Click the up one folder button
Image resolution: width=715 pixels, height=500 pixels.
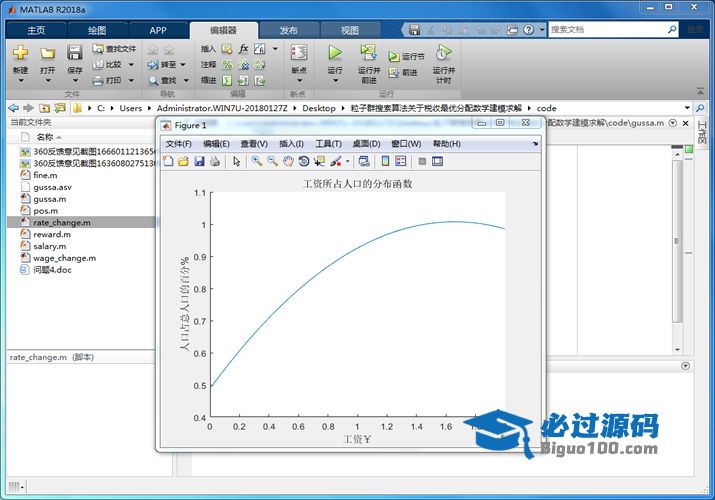point(44,108)
